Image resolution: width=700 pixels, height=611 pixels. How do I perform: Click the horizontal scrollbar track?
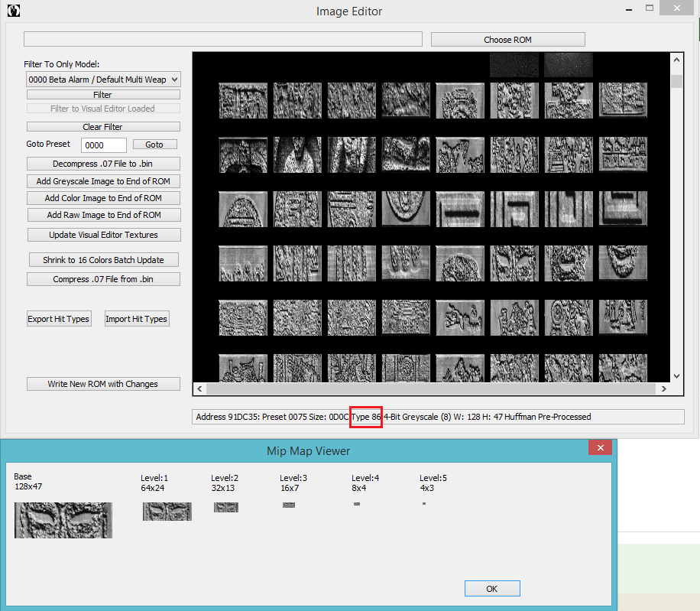pyautogui.click(x=431, y=388)
